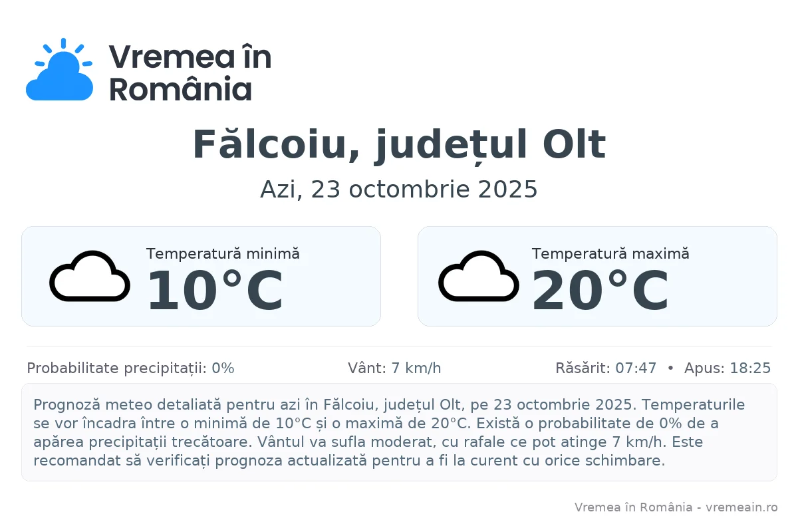The width and height of the screenshot is (798, 532).
Task: Select the 10°C minimum temperature value
Action: [x=215, y=291]
